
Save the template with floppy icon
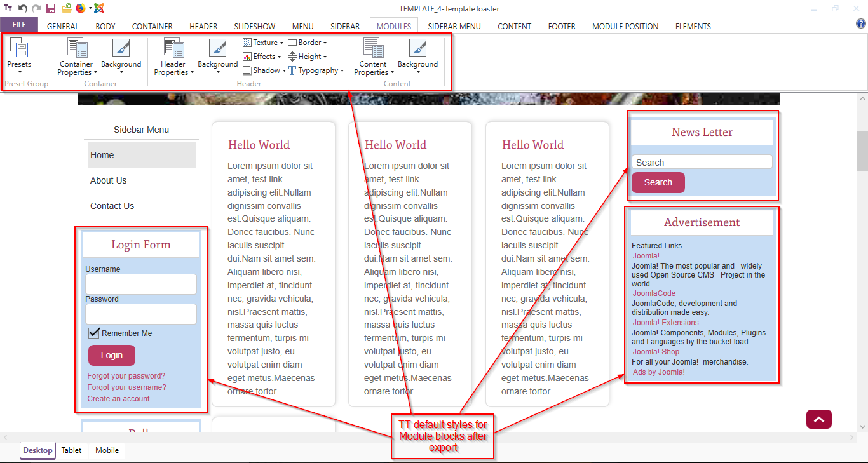coord(51,8)
